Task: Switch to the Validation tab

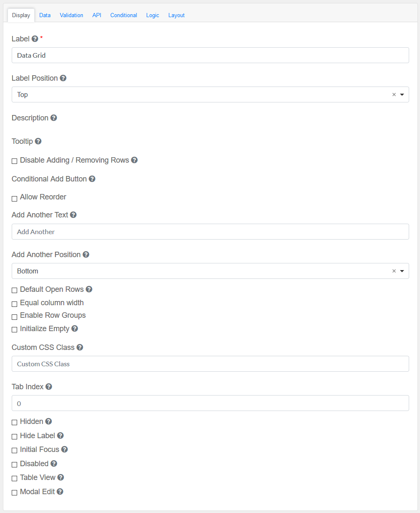Action: point(71,15)
